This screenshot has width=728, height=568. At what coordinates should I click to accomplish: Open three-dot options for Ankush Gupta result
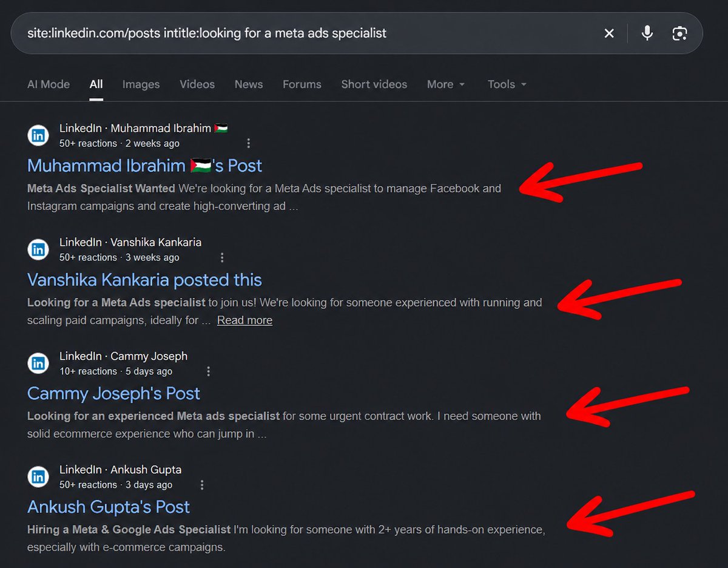[x=202, y=485]
